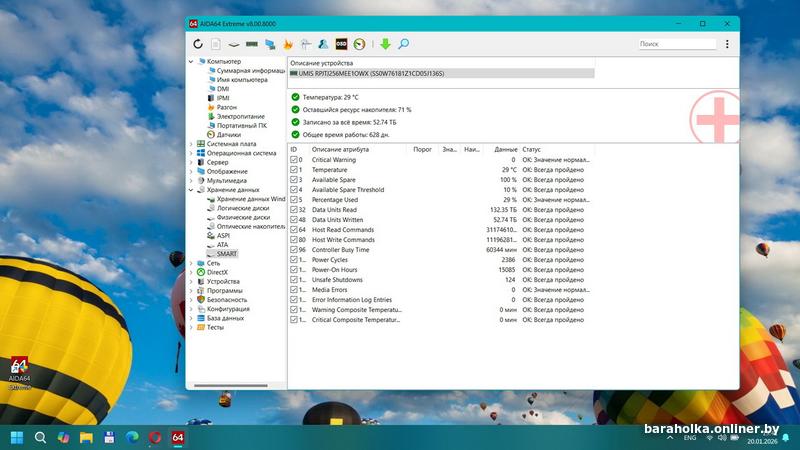
Task: Click the flame stability test icon
Action: pos(288,44)
